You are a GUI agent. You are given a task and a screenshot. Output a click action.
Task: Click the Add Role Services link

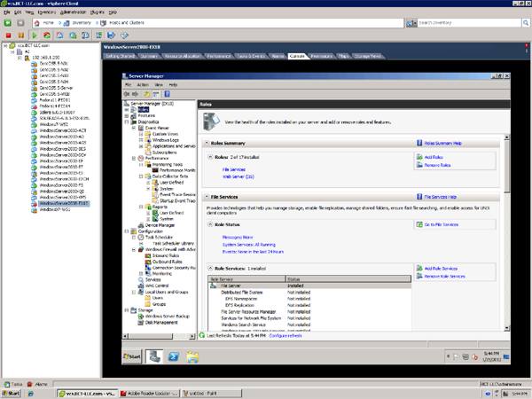click(441, 269)
